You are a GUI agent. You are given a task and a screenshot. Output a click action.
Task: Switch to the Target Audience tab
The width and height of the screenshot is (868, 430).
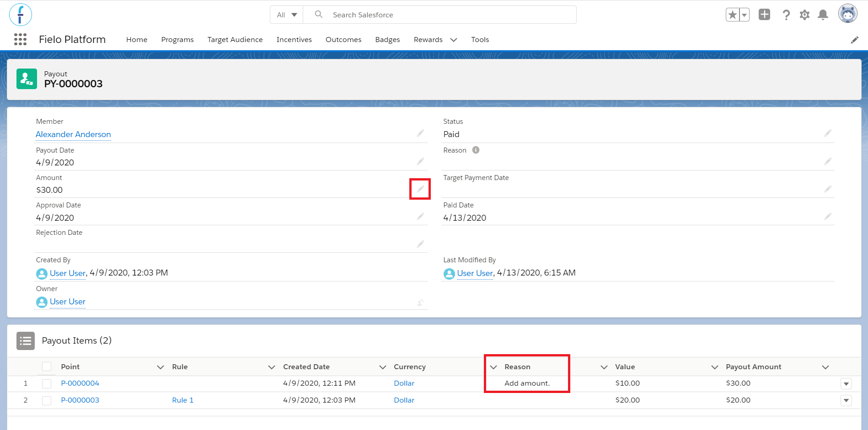point(235,40)
